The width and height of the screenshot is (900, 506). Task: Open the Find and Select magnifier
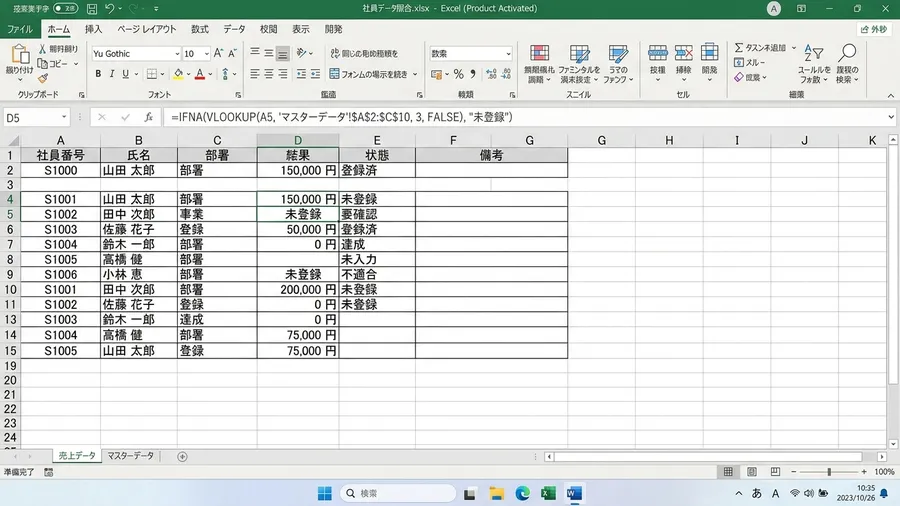coord(847,63)
